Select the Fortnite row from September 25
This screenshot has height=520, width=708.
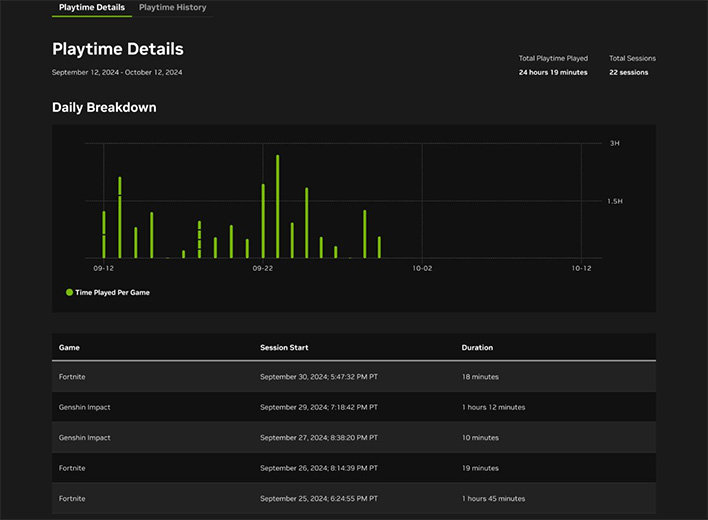click(354, 499)
